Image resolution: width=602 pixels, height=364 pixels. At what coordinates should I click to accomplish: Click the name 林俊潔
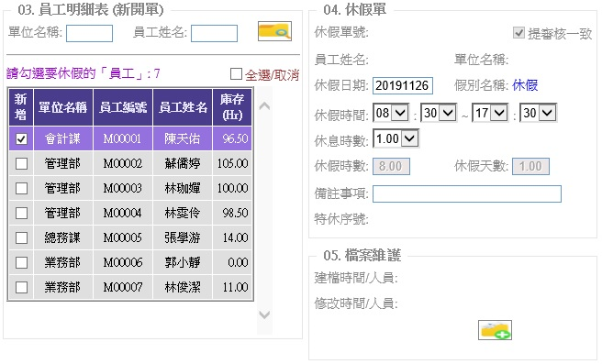click(183, 287)
